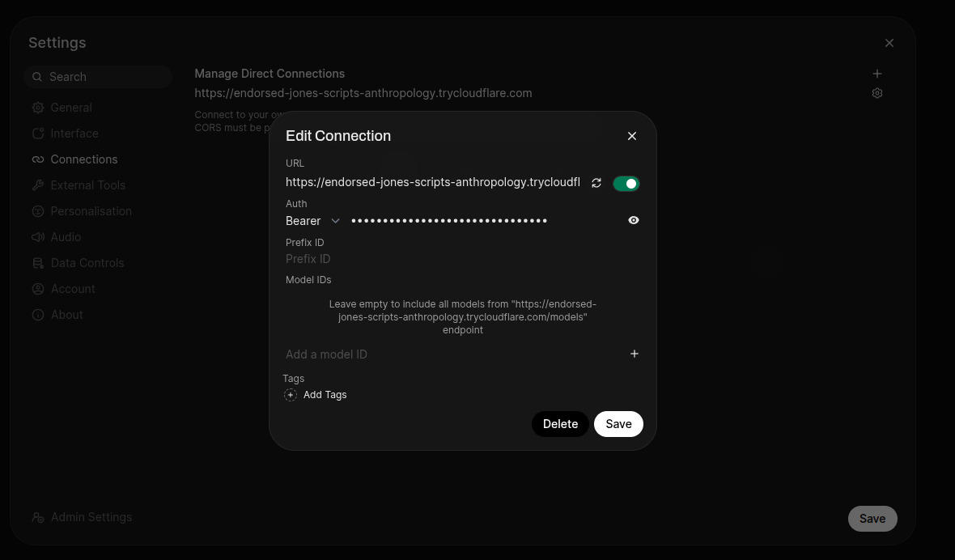The image size is (955, 560).
Task: Reveal the Bearer token with the eye icon
Action: tap(634, 219)
